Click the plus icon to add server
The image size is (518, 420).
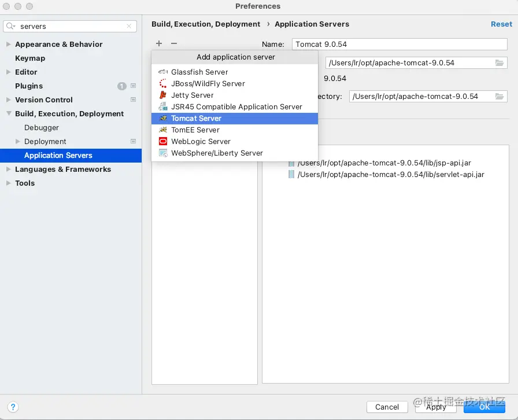[159, 43]
